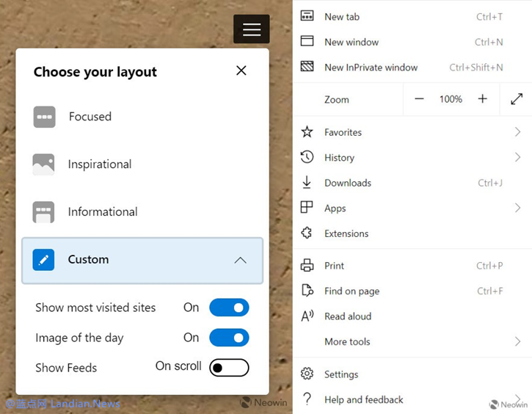Click the Extensions puzzle icon
The height and width of the screenshot is (414, 532).
(x=307, y=233)
